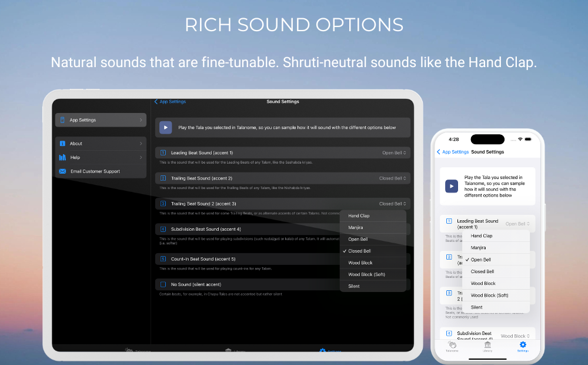The width and height of the screenshot is (588, 365).
Task: Choose Wood Block in iPhone menu
Action: [x=496, y=284]
